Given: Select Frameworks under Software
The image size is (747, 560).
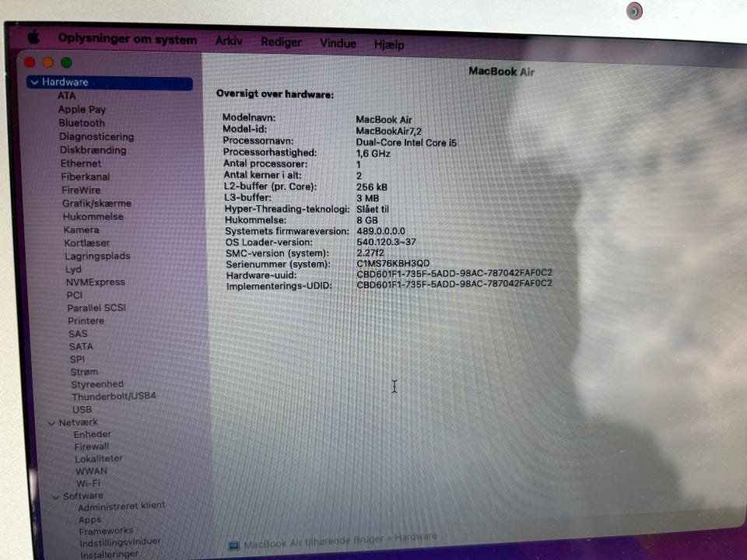Looking at the screenshot, I should point(106,531).
